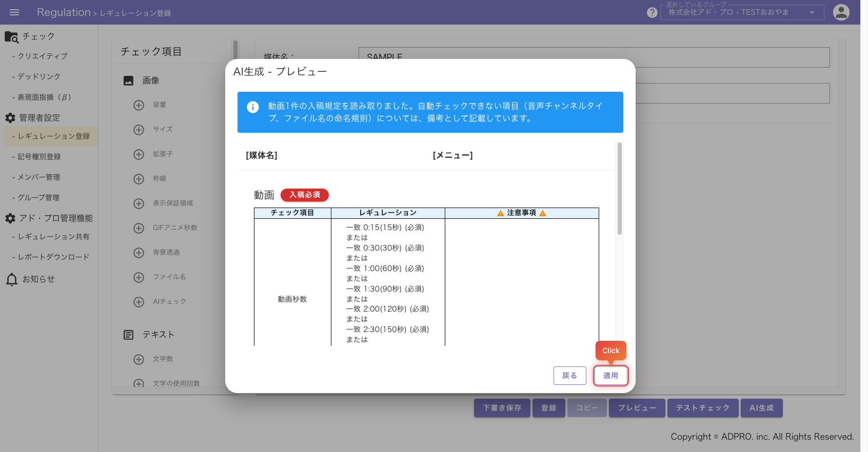Image resolution: width=868 pixels, height=452 pixels.
Task: Click the 画像 section image icon
Action: 129,80
